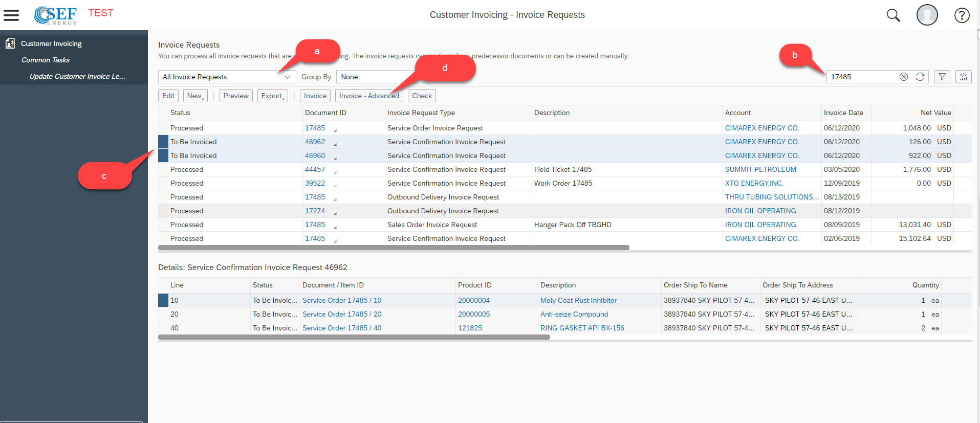The height and width of the screenshot is (423, 980).
Task: Open Customer Invoicing in the sidebar
Action: tap(51, 43)
